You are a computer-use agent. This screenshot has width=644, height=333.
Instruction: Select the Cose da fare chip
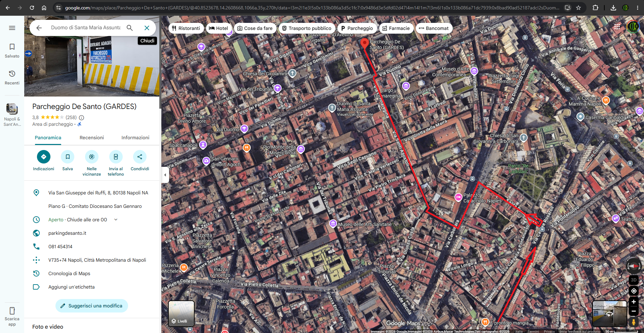pyautogui.click(x=255, y=28)
